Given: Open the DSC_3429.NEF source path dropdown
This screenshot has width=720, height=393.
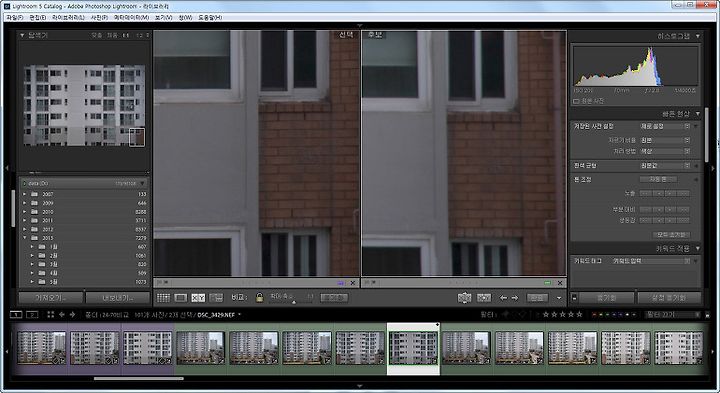Looking at the screenshot, I should tap(239, 315).
